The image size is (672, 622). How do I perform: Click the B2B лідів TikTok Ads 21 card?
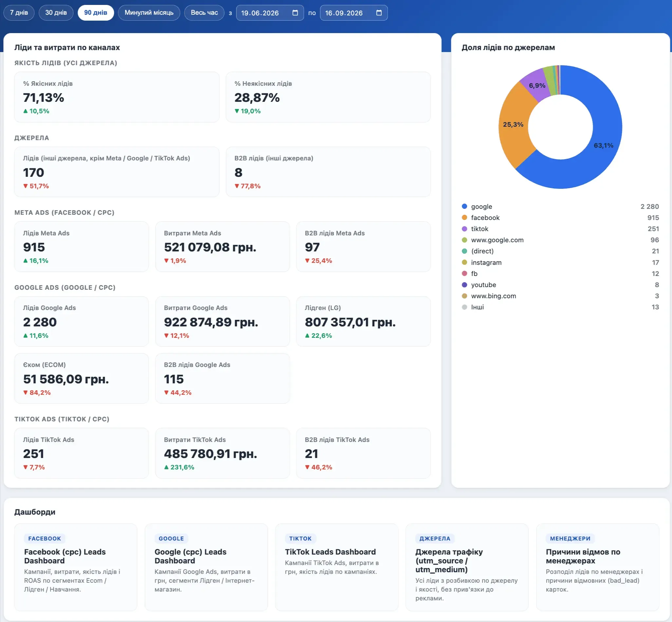[x=364, y=453]
